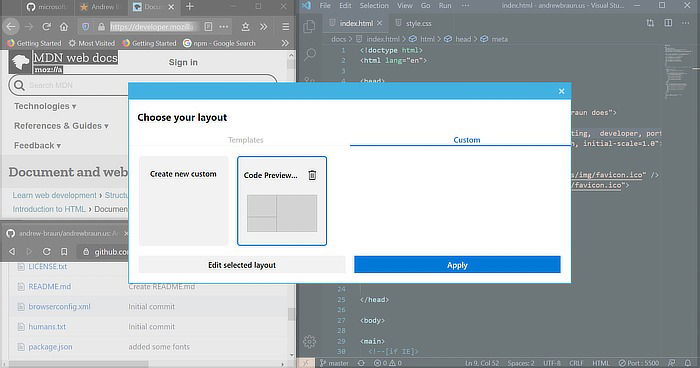Delete the Code Preview layout with trash icon

312,175
